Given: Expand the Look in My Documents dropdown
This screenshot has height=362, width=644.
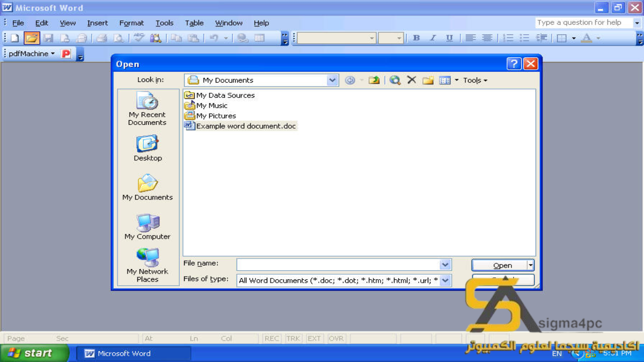Looking at the screenshot, I should tap(332, 80).
